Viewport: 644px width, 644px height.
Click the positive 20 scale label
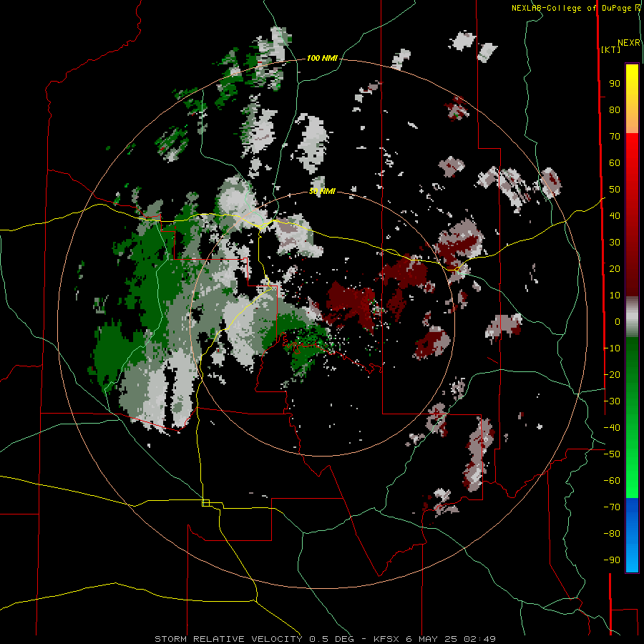click(615, 269)
